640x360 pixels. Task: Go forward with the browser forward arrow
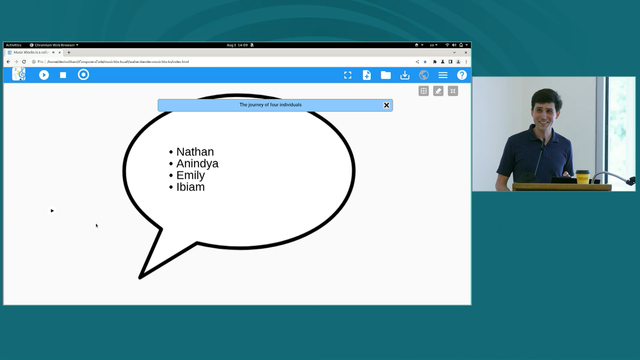16,62
